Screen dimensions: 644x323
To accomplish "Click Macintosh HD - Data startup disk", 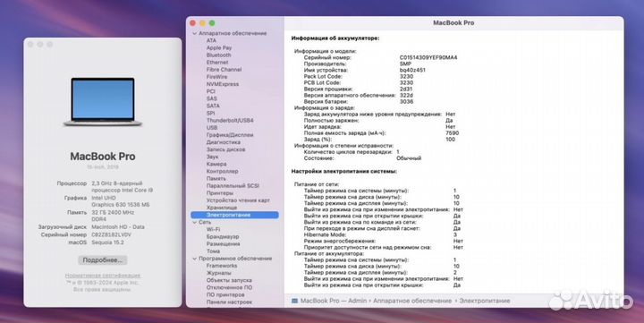I will pyautogui.click(x=118, y=227).
